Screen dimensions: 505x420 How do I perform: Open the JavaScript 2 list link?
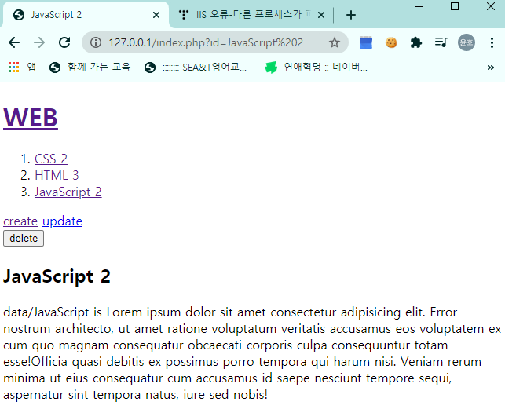[68, 192]
